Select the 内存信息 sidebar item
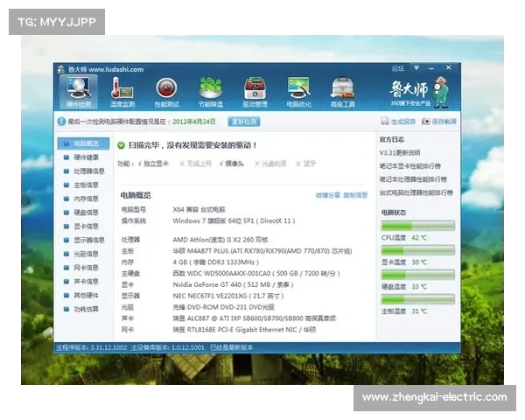Screen dimensions: 525x420 [x=81, y=199]
